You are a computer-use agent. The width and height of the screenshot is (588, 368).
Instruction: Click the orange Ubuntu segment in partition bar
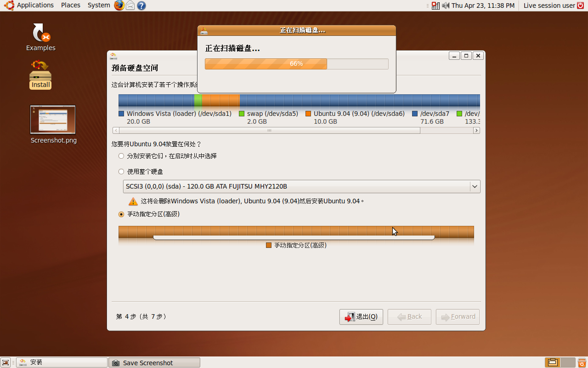[x=220, y=101]
